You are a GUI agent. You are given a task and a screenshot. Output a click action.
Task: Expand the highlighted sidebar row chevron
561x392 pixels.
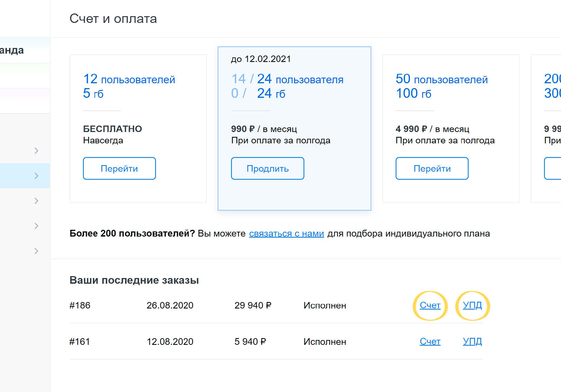[x=36, y=176]
